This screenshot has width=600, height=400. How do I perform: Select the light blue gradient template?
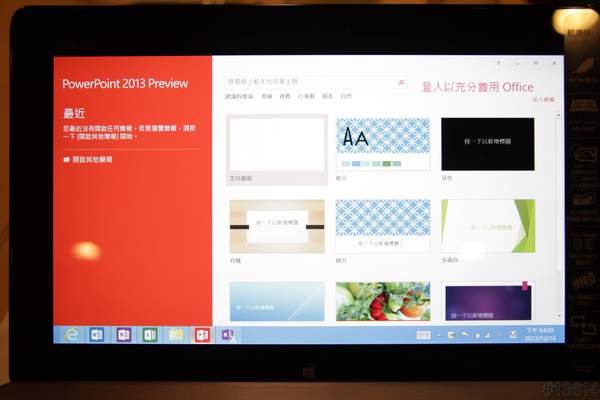pos(277,301)
